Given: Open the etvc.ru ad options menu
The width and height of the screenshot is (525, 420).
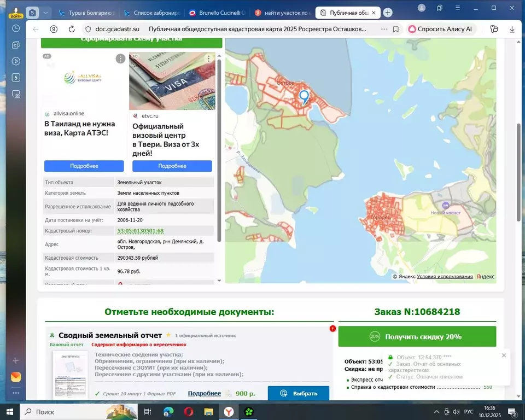Looking at the screenshot, I should (209, 59).
